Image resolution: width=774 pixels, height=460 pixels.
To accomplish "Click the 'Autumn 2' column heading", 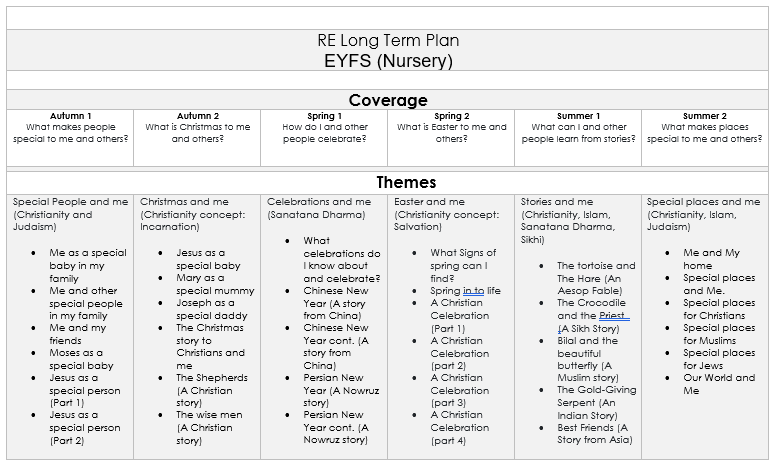I will [x=197, y=116].
